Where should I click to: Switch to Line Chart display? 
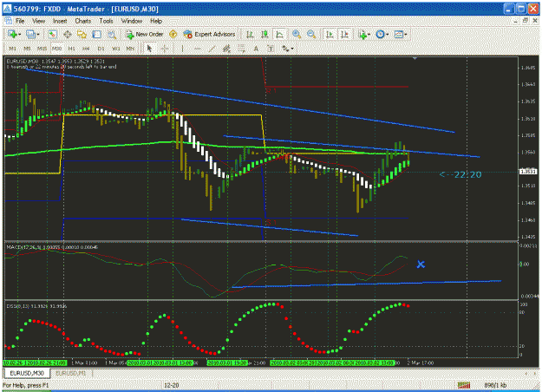[x=279, y=34]
